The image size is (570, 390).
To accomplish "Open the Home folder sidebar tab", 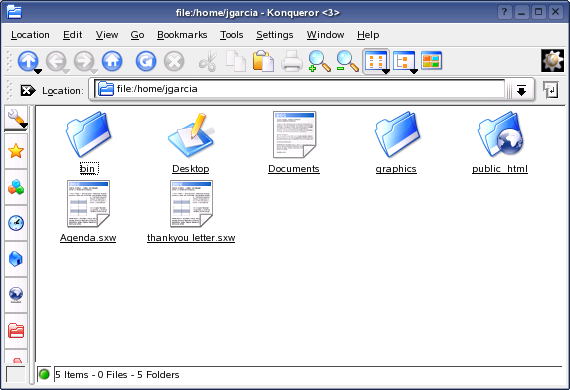I will (16, 259).
